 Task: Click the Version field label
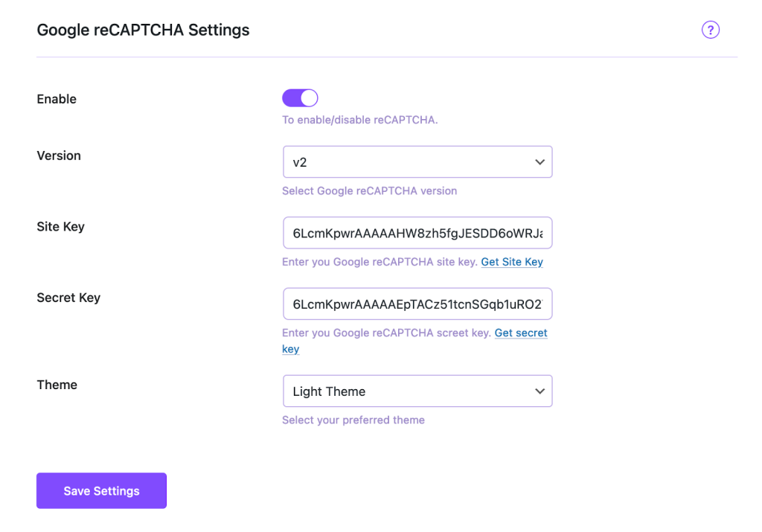click(59, 156)
